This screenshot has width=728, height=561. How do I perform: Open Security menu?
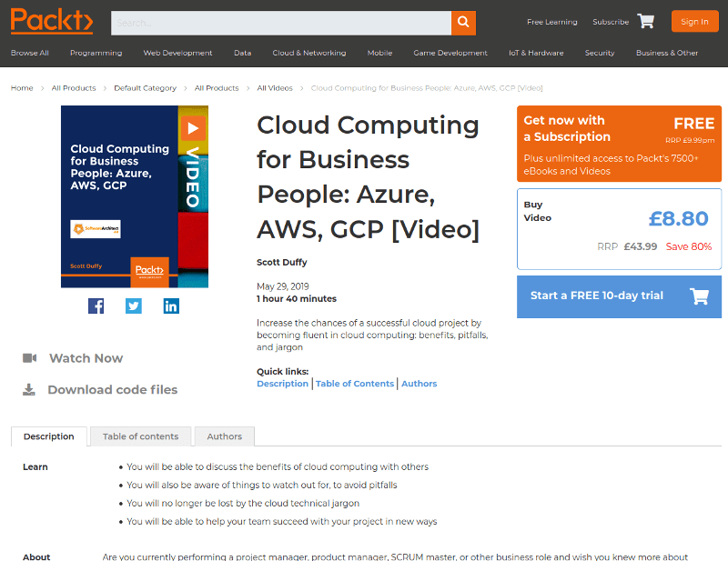pyautogui.click(x=600, y=53)
